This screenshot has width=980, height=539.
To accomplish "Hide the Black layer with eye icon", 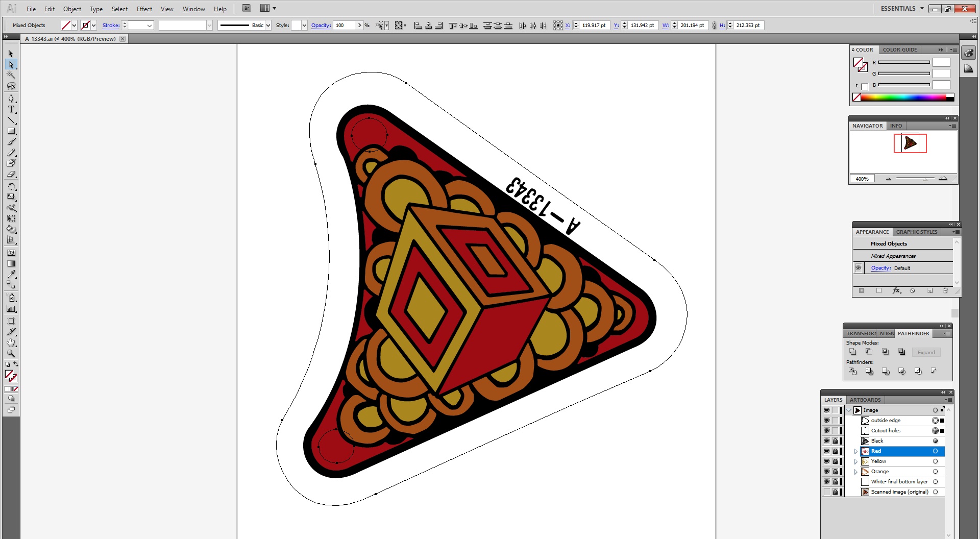I will [x=826, y=441].
